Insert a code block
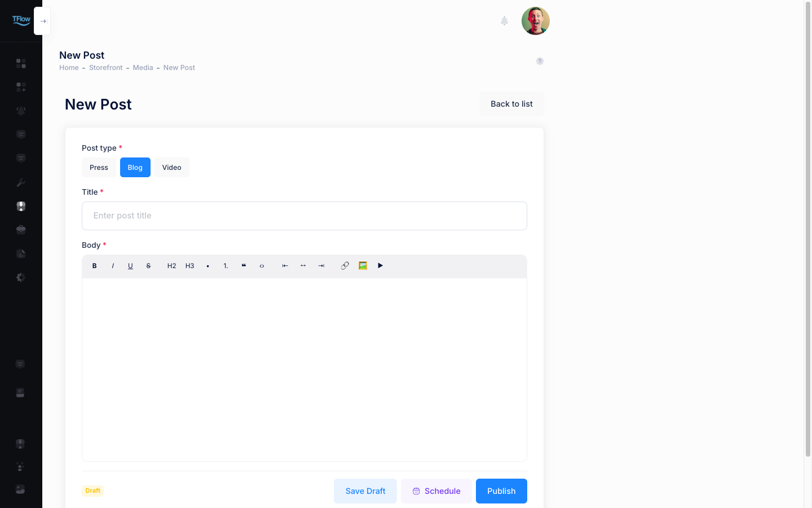This screenshot has height=508, width=812. tap(262, 266)
